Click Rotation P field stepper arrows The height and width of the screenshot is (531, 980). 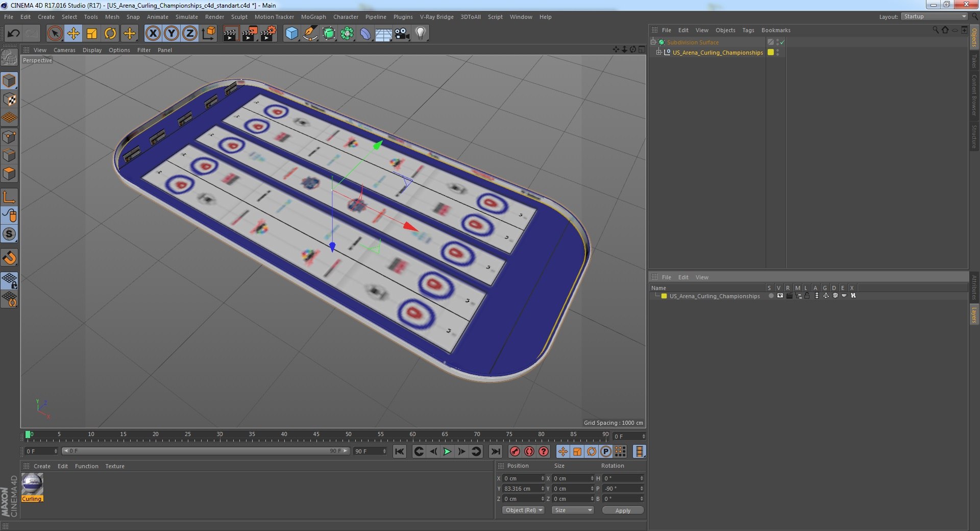641,489
